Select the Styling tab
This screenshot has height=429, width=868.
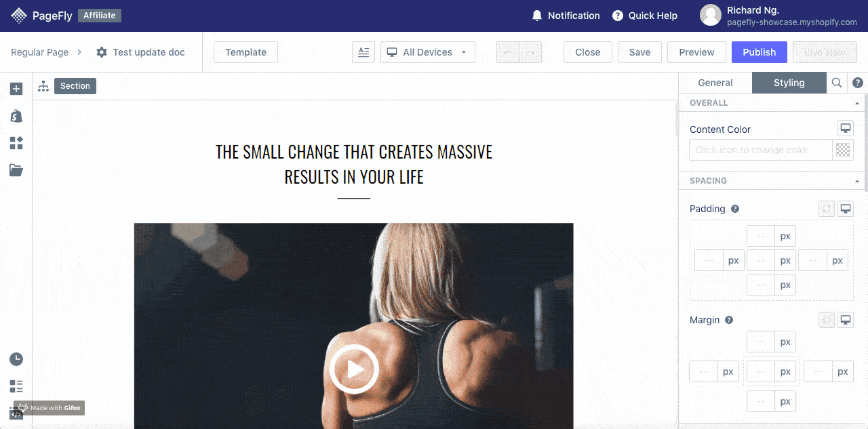(789, 83)
